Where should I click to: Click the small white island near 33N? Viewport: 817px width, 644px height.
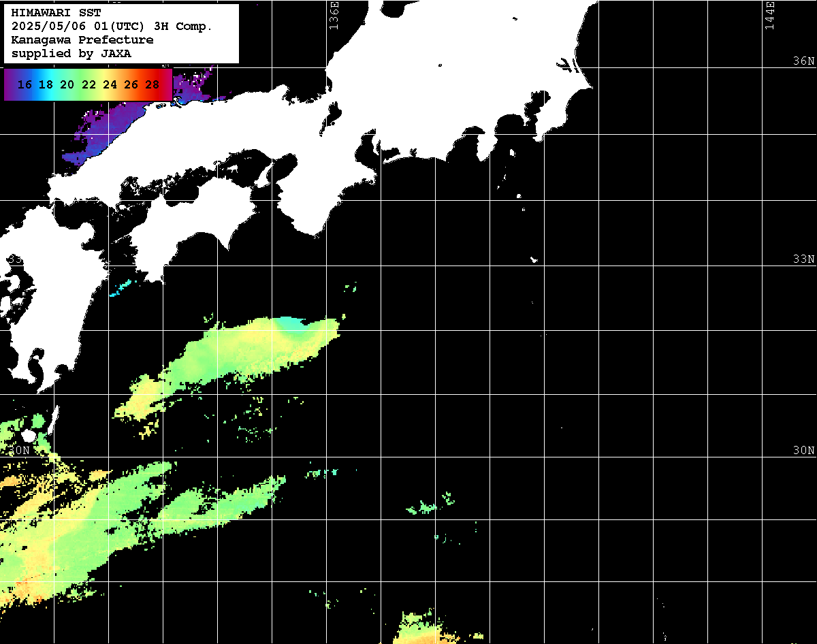point(534,259)
